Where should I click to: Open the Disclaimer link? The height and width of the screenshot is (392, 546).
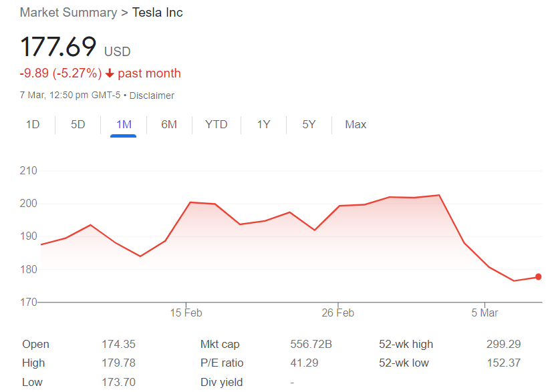tap(152, 95)
